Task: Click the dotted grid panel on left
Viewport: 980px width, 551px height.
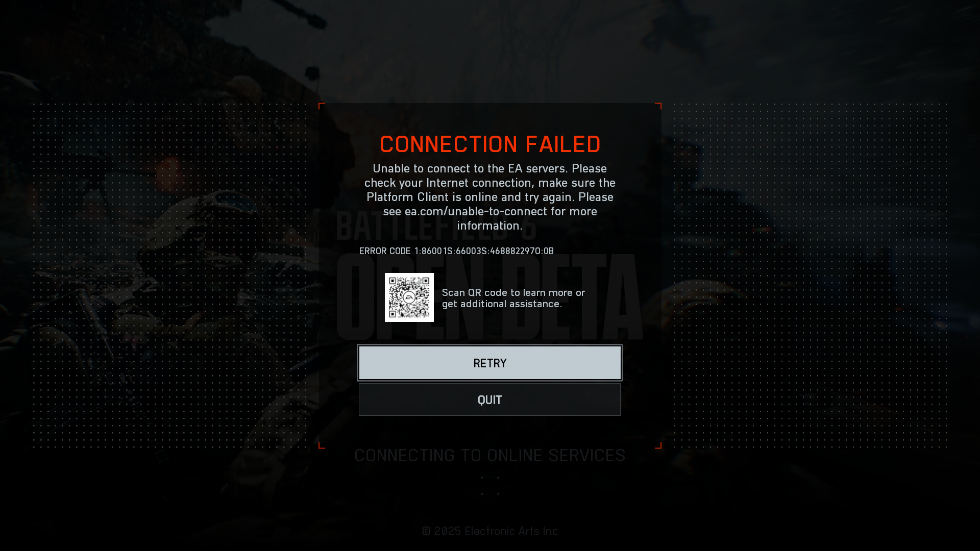Action: 171,276
